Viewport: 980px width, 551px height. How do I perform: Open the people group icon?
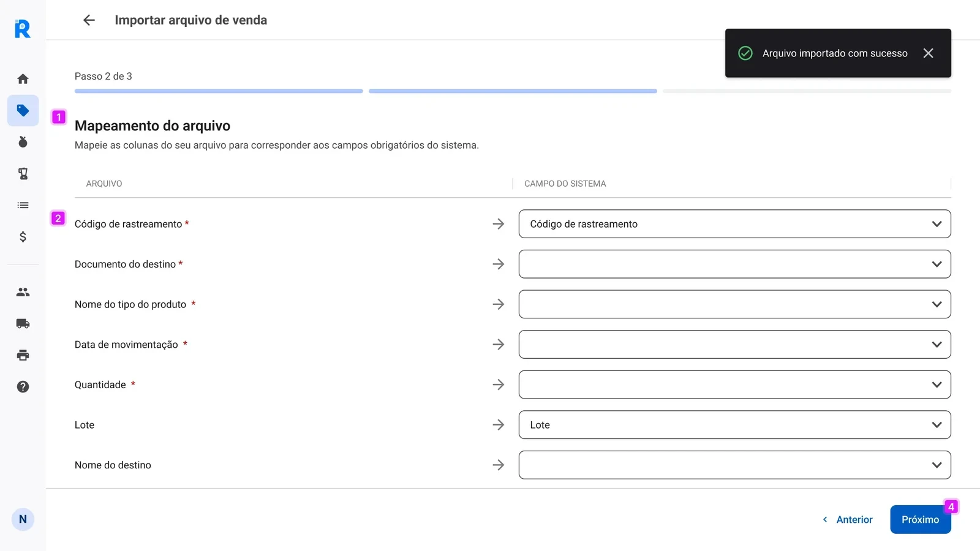click(x=23, y=292)
